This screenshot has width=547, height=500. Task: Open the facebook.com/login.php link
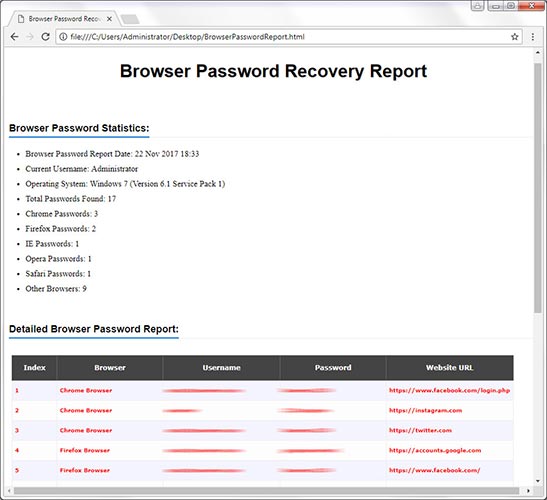[x=449, y=390]
